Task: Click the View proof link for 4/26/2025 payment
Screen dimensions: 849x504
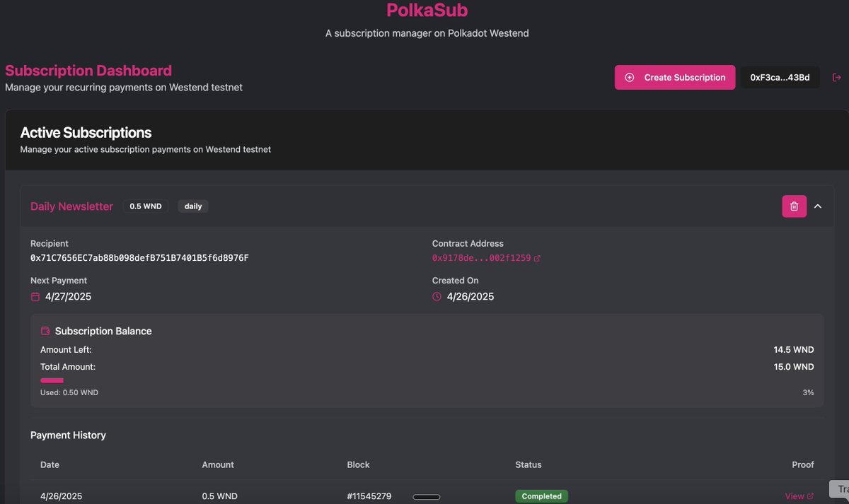Action: [x=799, y=496]
